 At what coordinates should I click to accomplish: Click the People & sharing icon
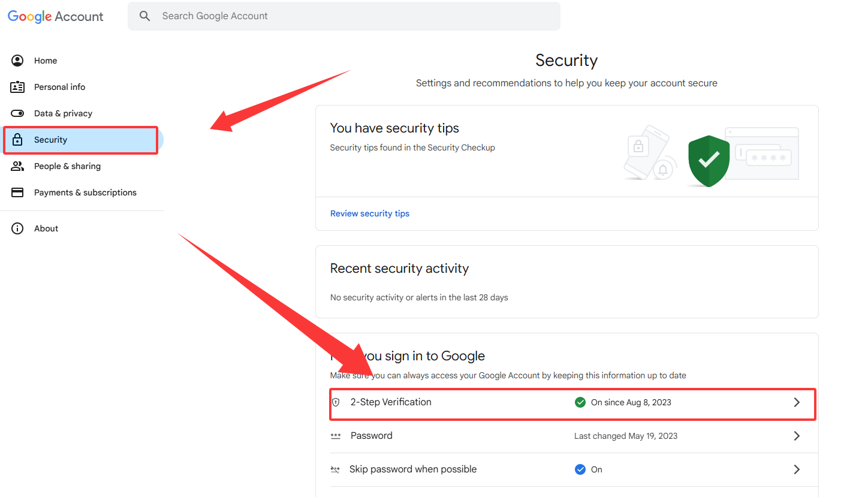pos(17,166)
